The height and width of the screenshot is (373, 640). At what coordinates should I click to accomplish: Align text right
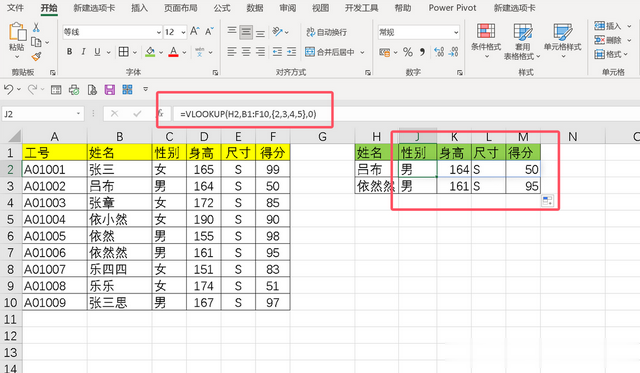tap(260, 52)
